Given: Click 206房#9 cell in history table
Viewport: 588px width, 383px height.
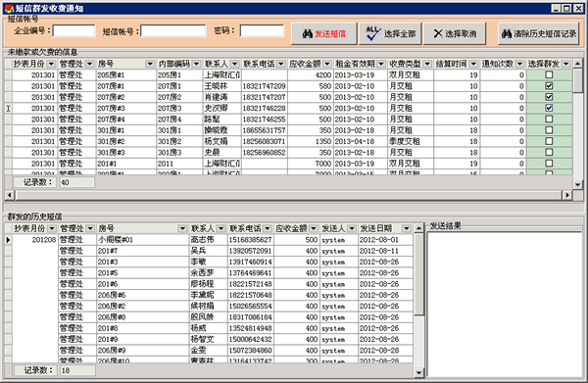Looking at the screenshot, I should (142, 351).
